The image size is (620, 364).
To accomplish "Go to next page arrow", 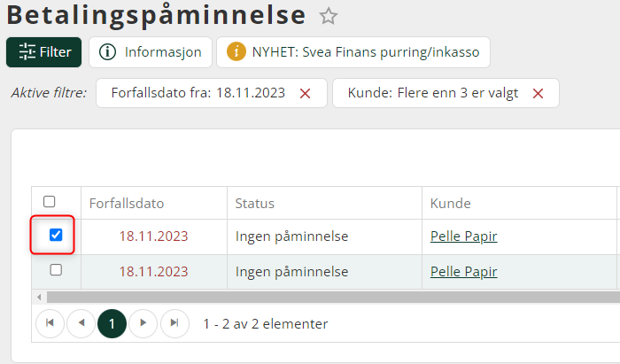I will click(143, 323).
